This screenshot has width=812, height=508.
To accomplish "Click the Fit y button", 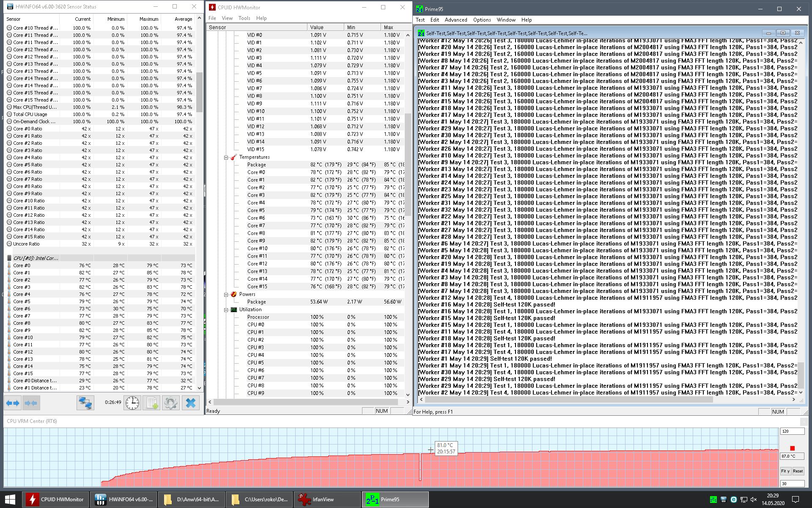I will (785, 471).
